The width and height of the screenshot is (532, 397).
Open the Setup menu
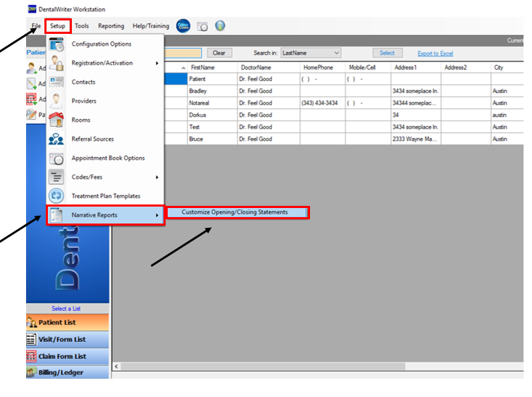pyautogui.click(x=58, y=26)
